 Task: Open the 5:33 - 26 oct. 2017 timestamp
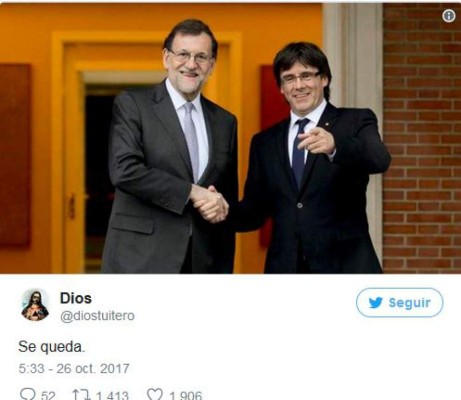(x=74, y=368)
